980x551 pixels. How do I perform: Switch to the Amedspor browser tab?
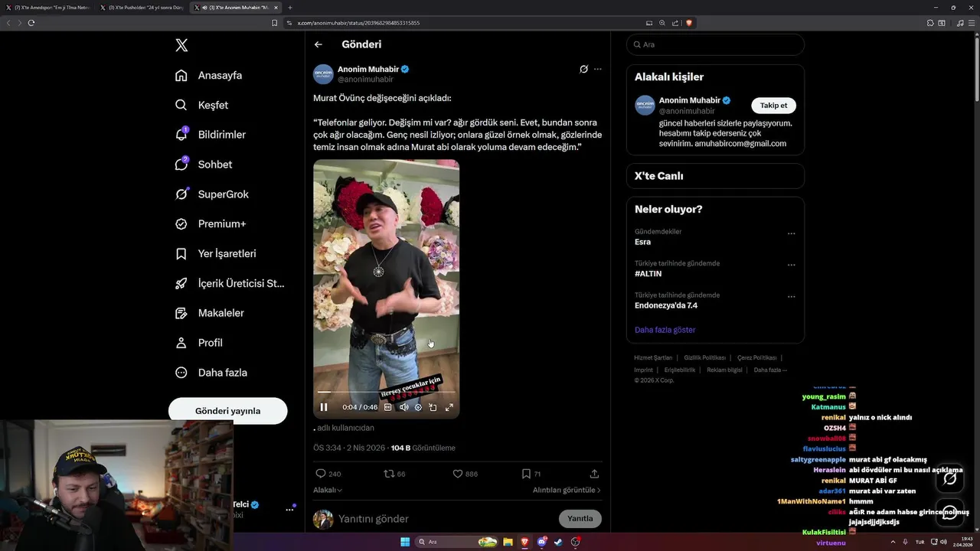tap(47, 8)
